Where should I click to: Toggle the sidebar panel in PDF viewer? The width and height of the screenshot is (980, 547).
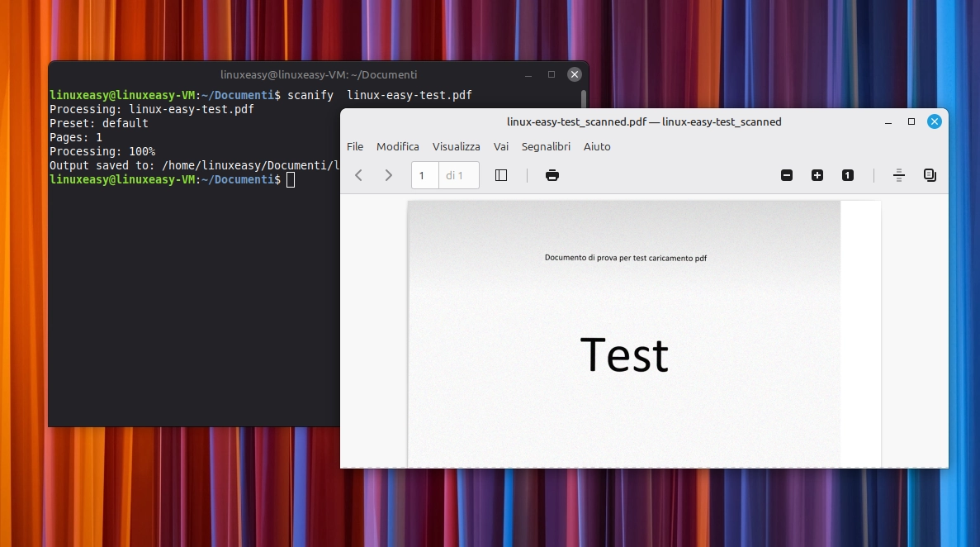click(501, 175)
